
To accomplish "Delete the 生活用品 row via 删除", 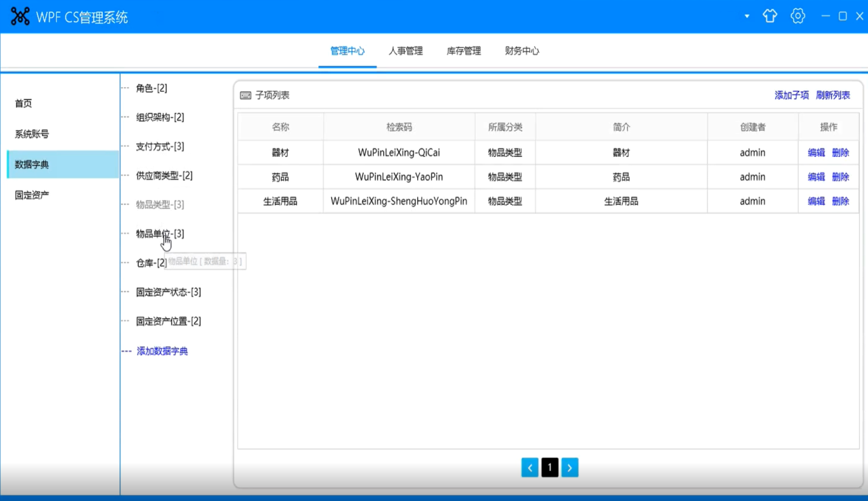I will coord(841,201).
